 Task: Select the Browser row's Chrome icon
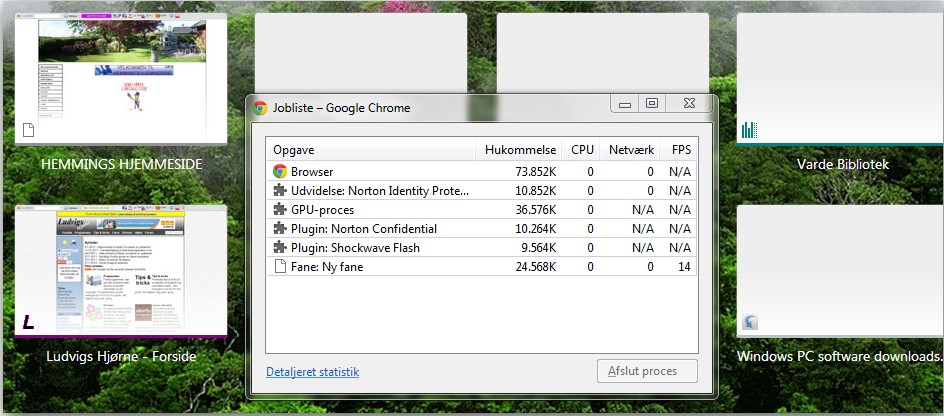(279, 172)
